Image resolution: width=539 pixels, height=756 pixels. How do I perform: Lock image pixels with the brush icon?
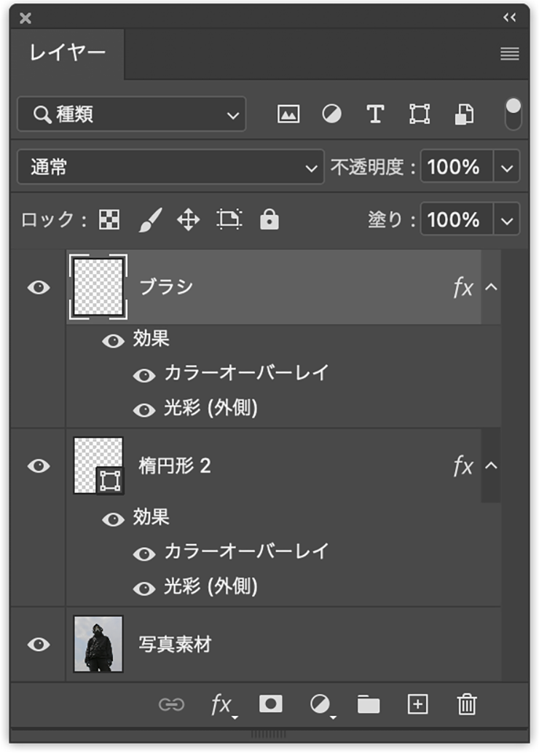(x=149, y=220)
